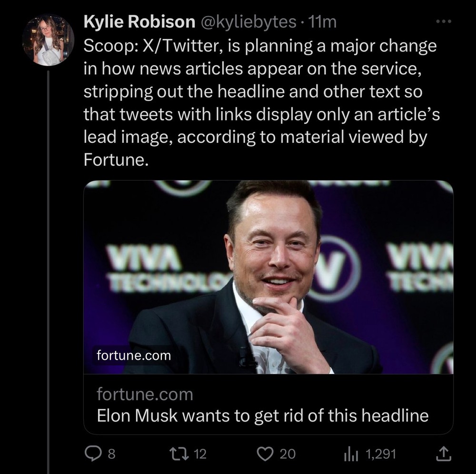Open view analytics bar chart icon
476x474 pixels.
coord(352,454)
